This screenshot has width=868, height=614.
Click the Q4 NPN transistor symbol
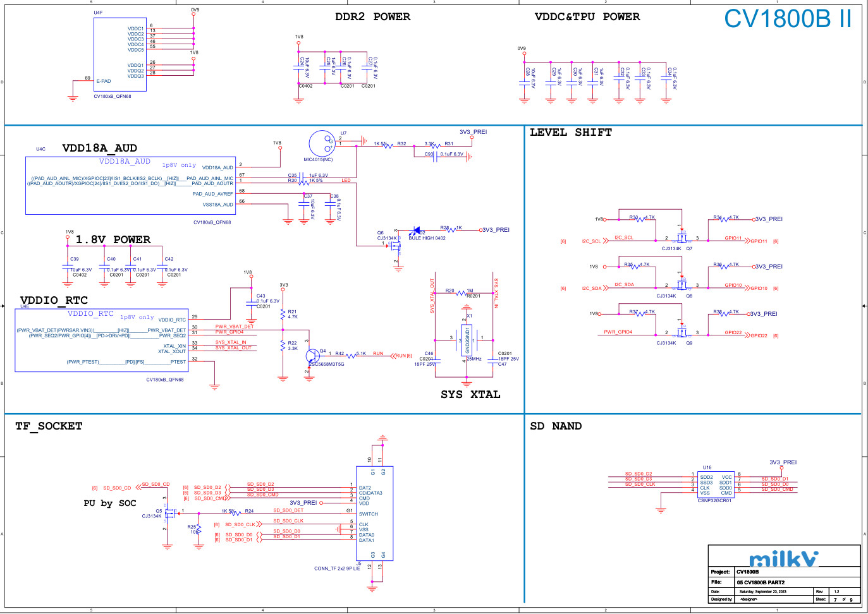(x=312, y=356)
